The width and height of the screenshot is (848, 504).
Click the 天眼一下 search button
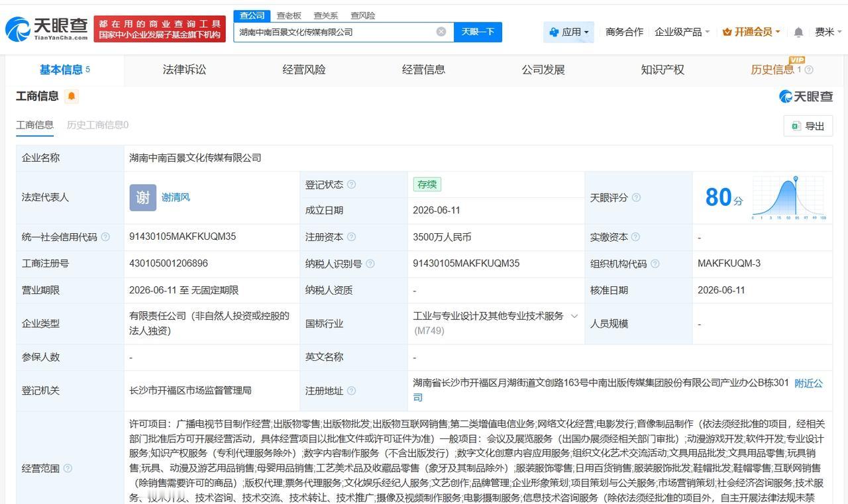(478, 32)
